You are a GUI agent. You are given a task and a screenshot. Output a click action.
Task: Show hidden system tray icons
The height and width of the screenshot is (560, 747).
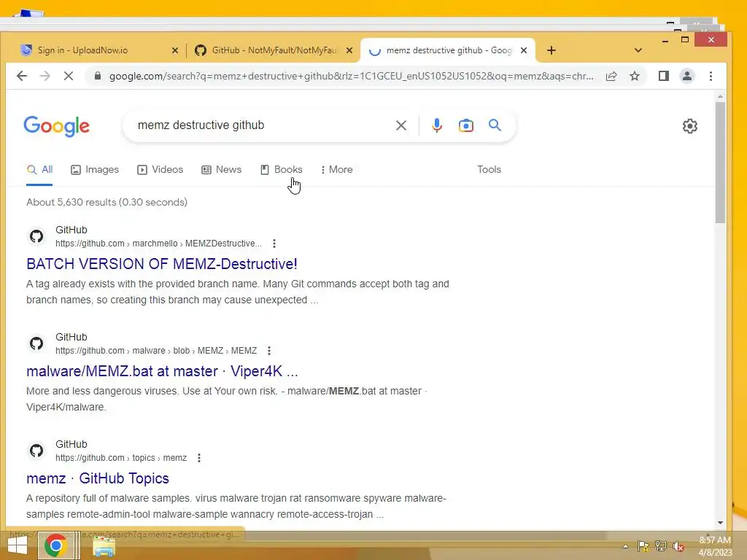pos(625,546)
